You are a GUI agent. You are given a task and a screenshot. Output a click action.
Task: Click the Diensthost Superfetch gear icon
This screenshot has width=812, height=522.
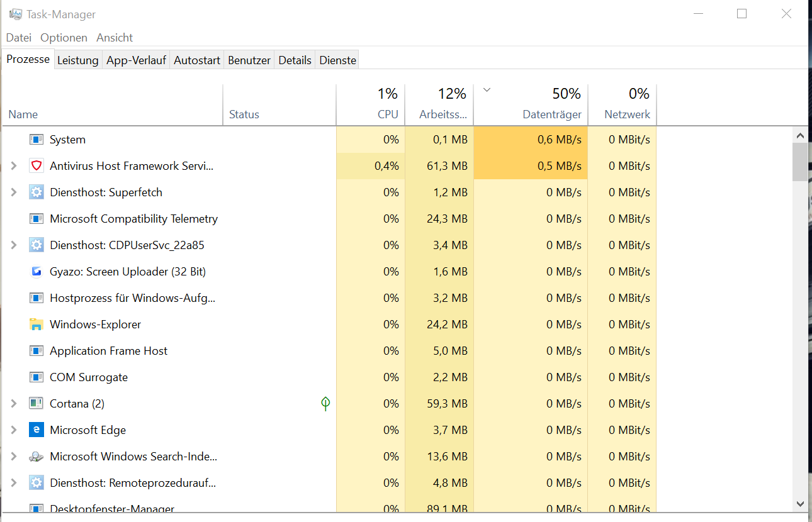37,192
